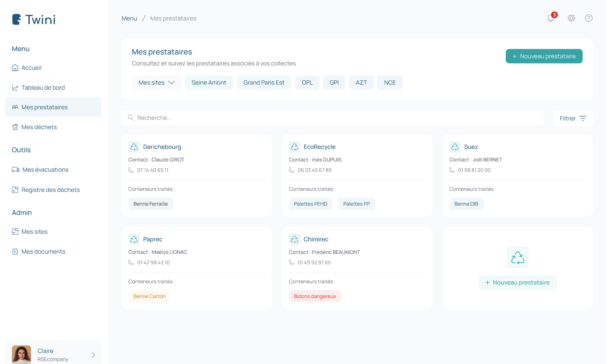Open settings gear icon
This screenshot has width=606, height=364.
click(x=572, y=18)
